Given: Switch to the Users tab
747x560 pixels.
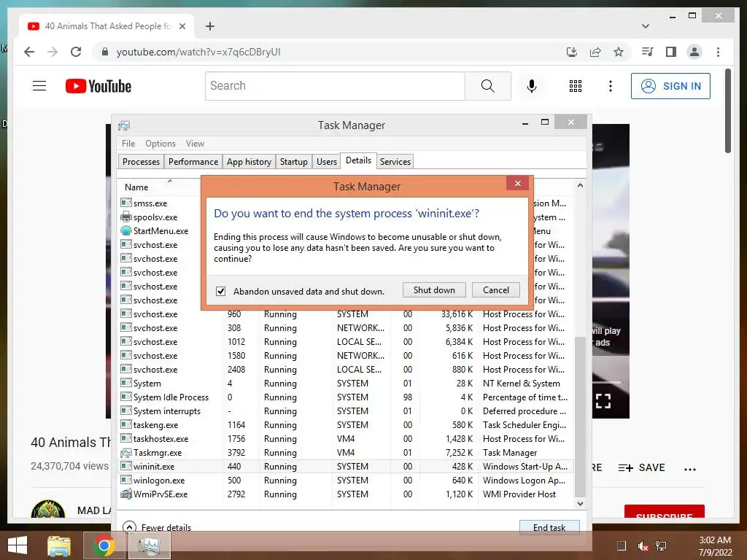Looking at the screenshot, I should [326, 161].
